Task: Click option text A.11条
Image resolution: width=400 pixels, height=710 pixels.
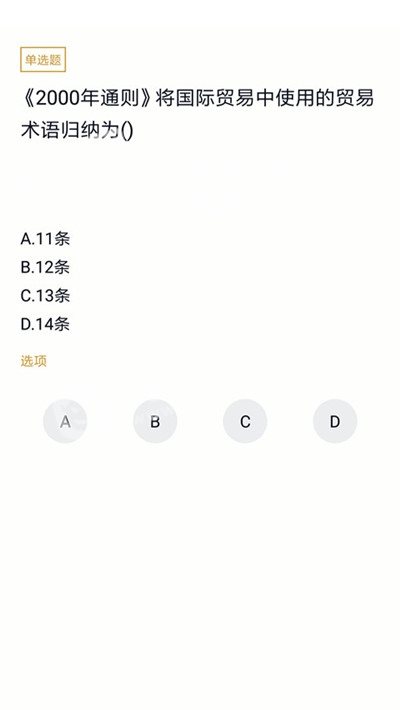Action: (x=45, y=239)
